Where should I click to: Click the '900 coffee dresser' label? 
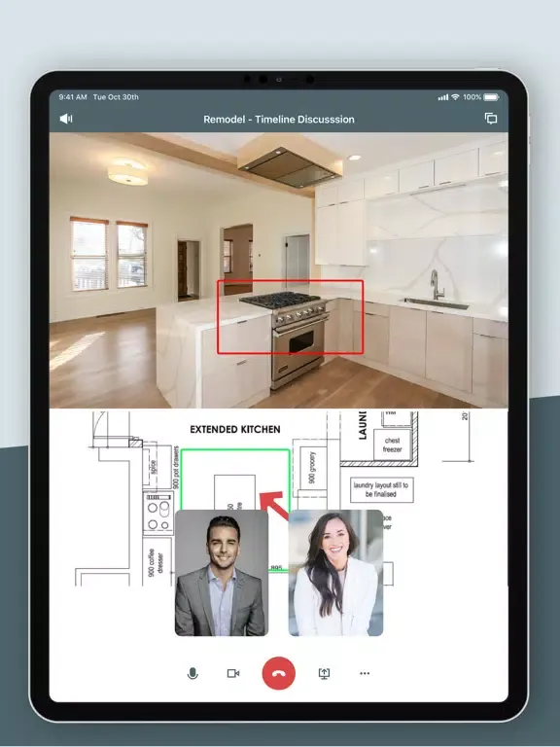156,562
